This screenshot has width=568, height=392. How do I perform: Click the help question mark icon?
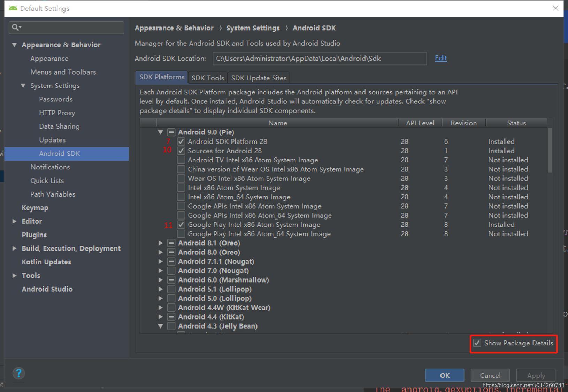[x=19, y=373]
